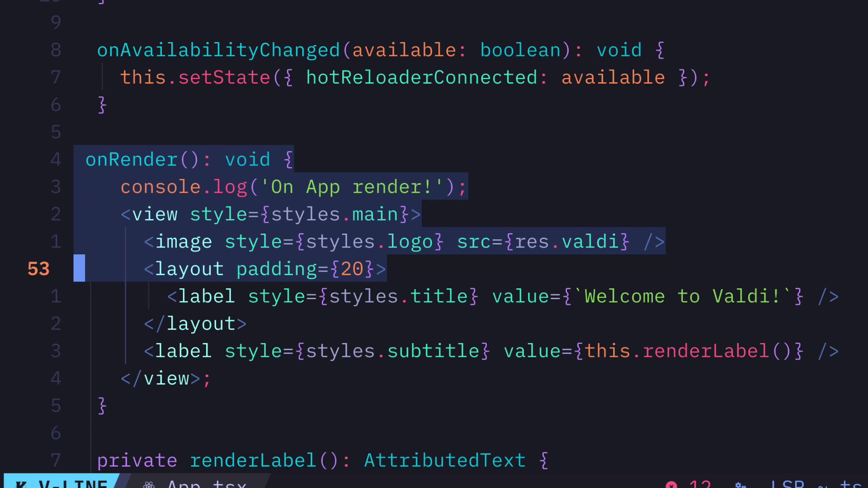
Task: Click current line number 53 in gutter
Action: (38, 269)
